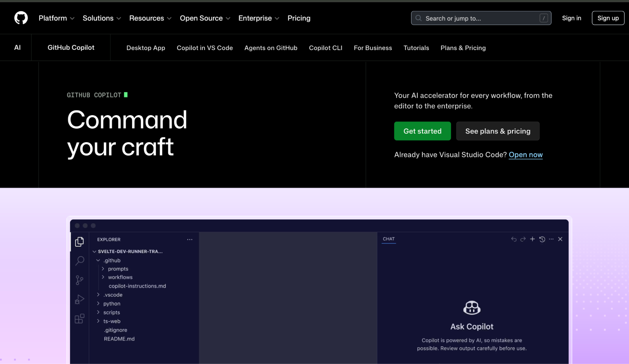Expand the ts-web folder
The image size is (629, 364).
(98, 321)
